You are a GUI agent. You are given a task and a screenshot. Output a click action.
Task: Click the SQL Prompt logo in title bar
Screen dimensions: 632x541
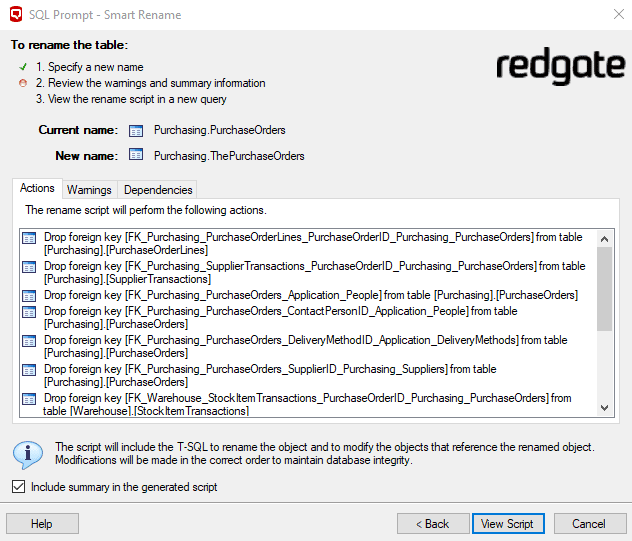coord(16,15)
